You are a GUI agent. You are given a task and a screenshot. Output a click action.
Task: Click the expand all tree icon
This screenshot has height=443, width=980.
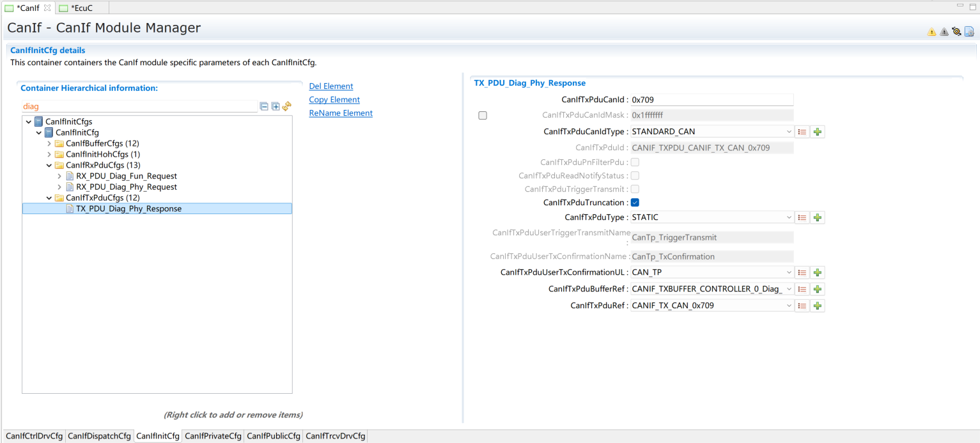(276, 106)
